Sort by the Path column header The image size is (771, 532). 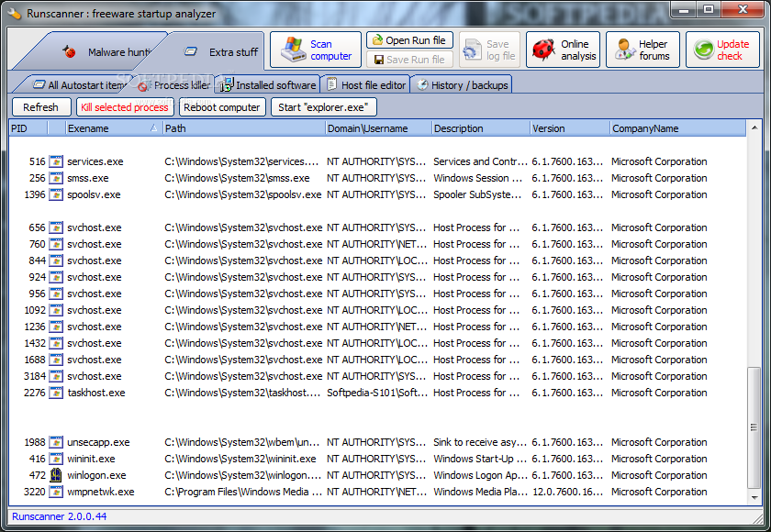tap(244, 128)
